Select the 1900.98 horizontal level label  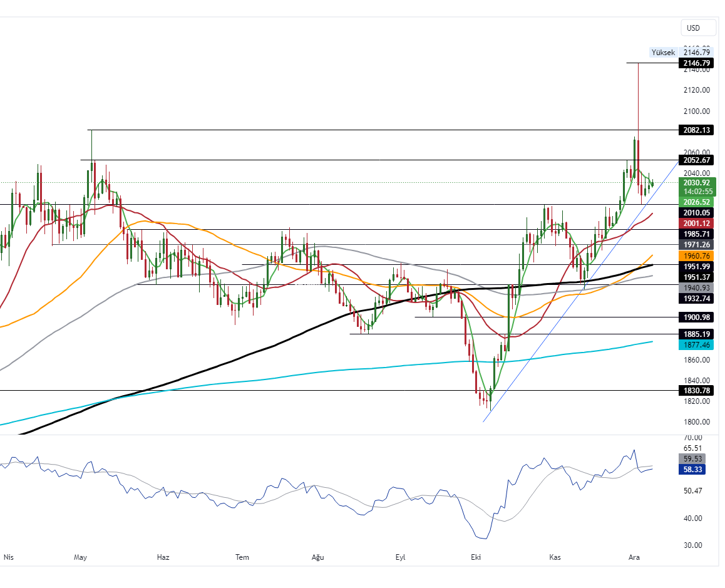(x=697, y=317)
